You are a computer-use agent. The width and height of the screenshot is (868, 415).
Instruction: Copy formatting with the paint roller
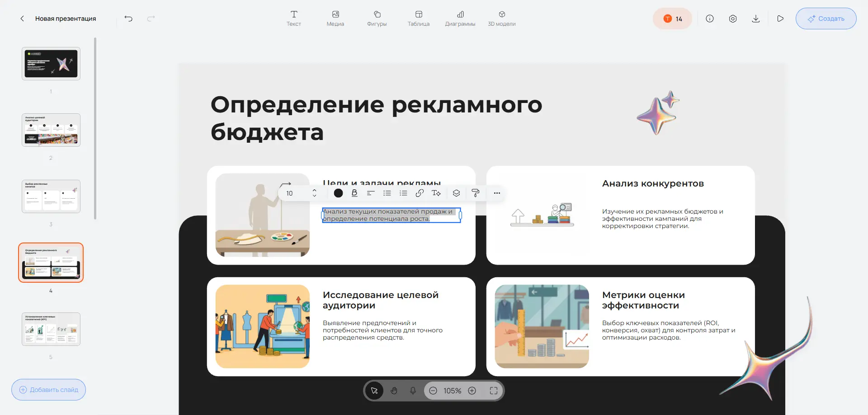pos(476,193)
